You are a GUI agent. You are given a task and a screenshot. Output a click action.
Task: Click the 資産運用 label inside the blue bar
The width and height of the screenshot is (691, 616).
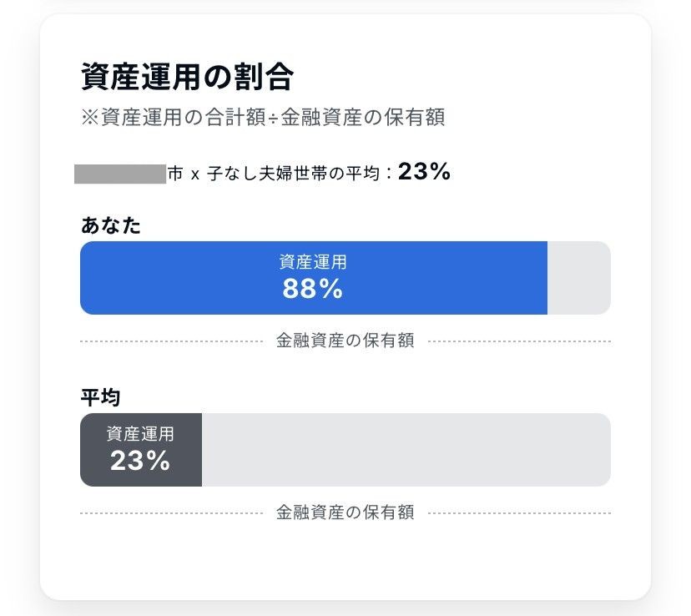[313, 262]
